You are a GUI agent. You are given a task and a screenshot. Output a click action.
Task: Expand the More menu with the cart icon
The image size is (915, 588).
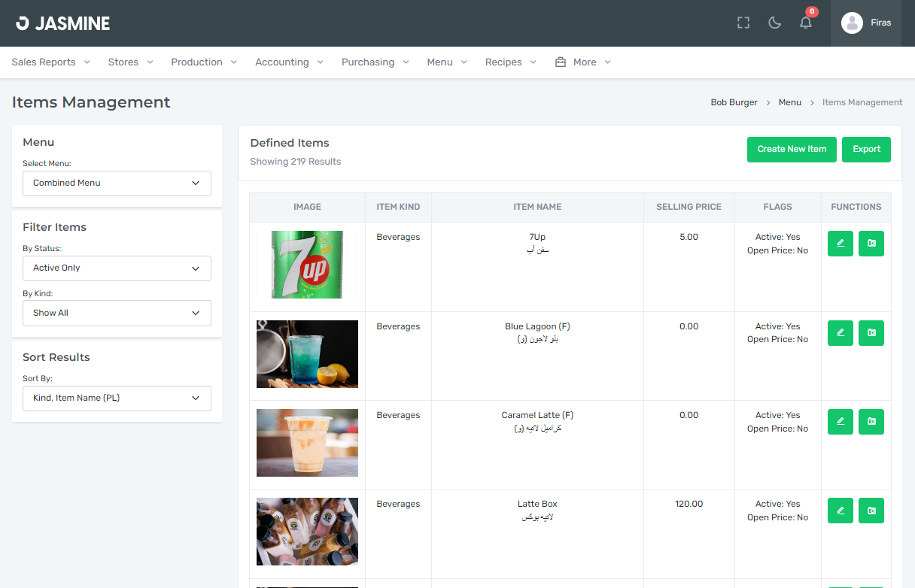point(582,62)
